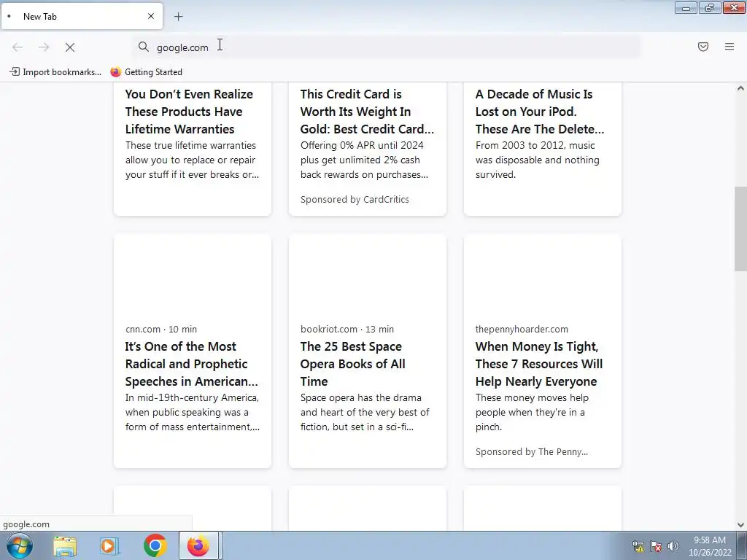Click the Sponsored by CardCritics text
The width and height of the screenshot is (747, 560).
(x=355, y=200)
